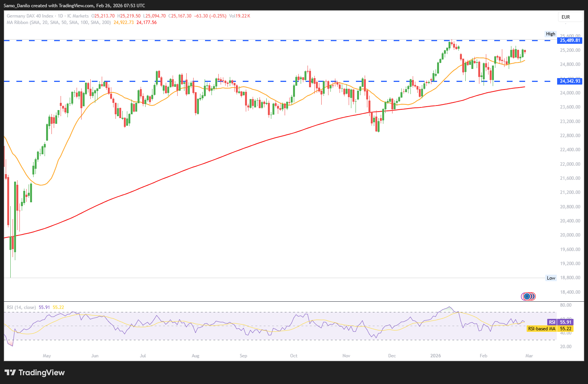This screenshot has height=384, width=588.
Task: Click the High price label tag
Action: 550,34
